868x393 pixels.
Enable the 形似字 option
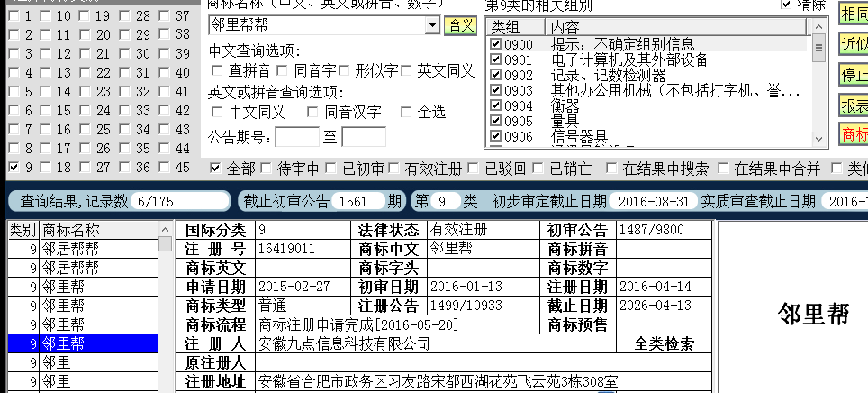344,70
